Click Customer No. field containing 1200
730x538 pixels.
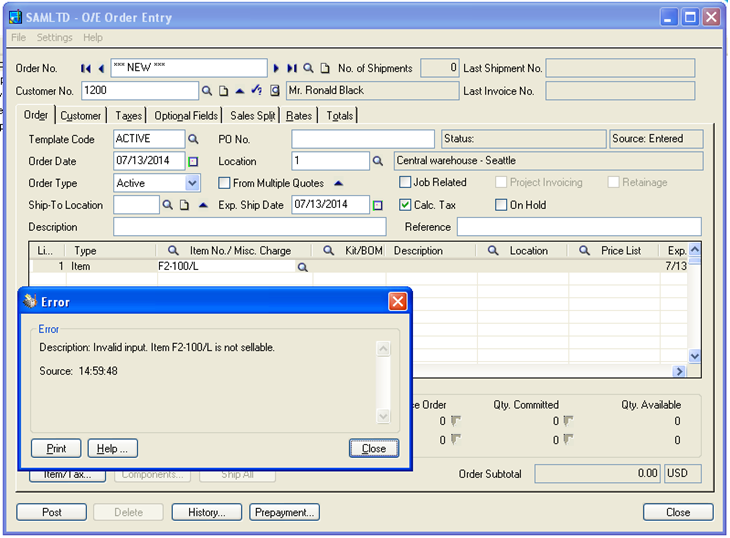140,90
